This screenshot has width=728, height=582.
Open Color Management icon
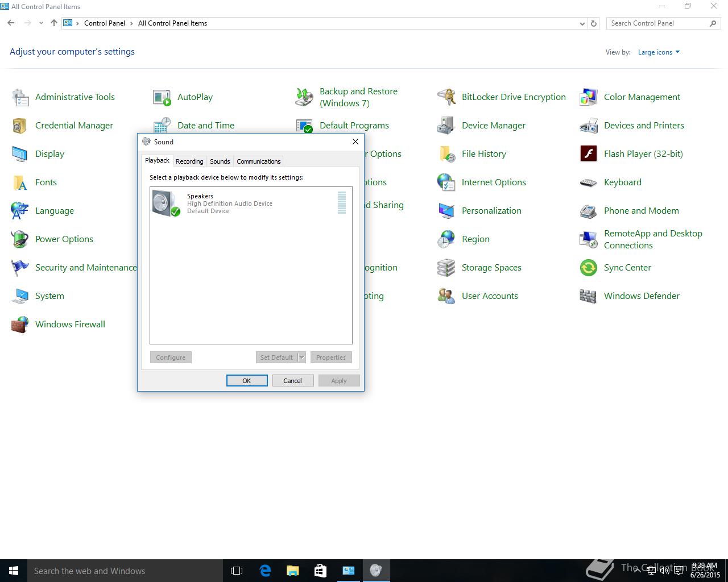[589, 97]
